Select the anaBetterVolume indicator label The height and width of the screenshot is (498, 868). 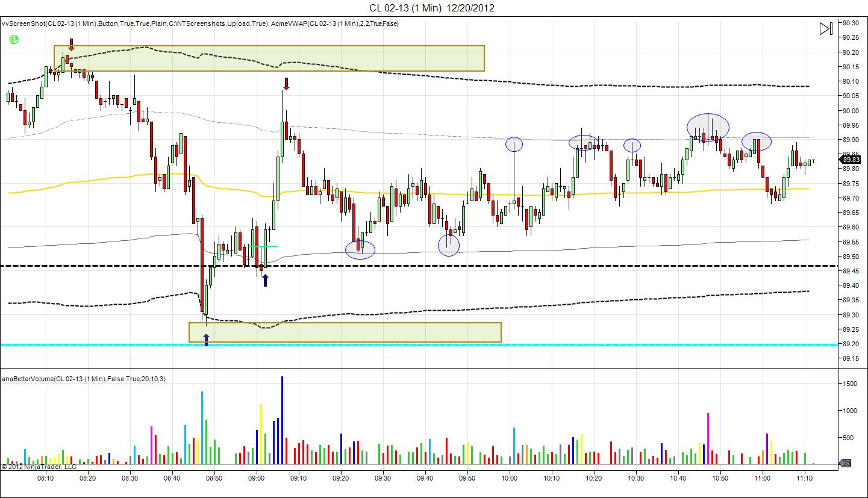[x=84, y=379]
